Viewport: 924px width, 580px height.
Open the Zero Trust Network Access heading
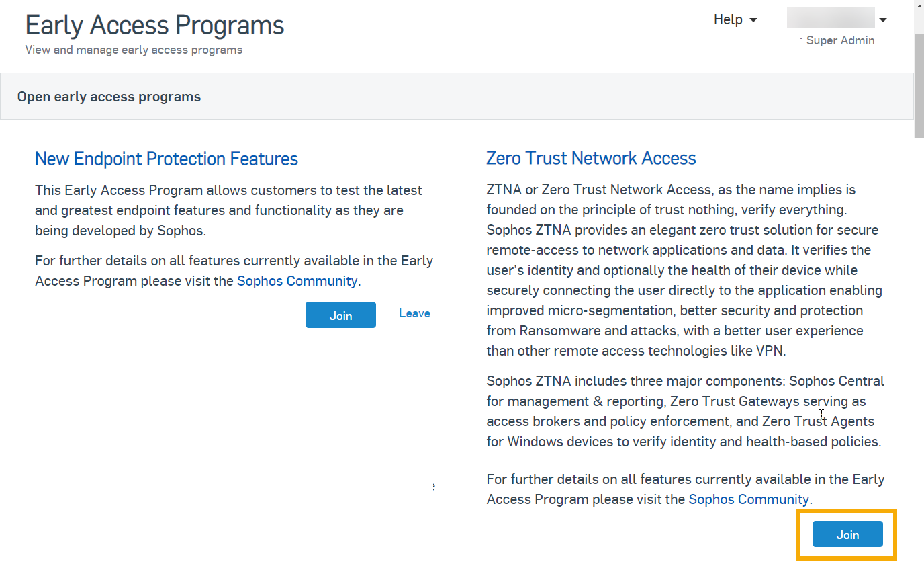[591, 158]
